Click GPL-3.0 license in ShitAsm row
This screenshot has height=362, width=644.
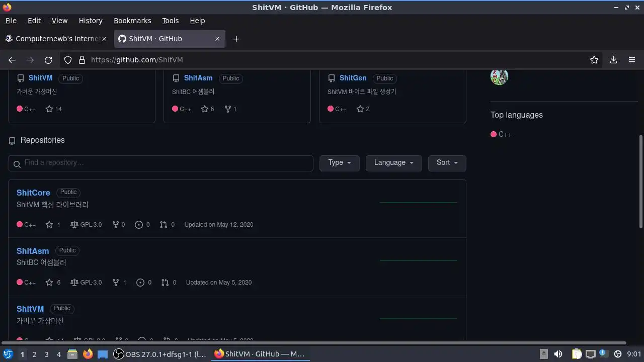[86, 283]
